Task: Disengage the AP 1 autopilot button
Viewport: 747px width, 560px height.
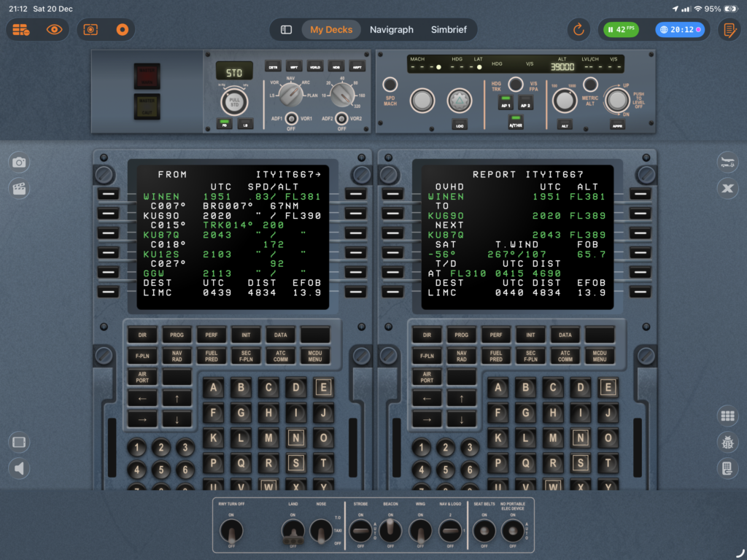Action: [505, 103]
